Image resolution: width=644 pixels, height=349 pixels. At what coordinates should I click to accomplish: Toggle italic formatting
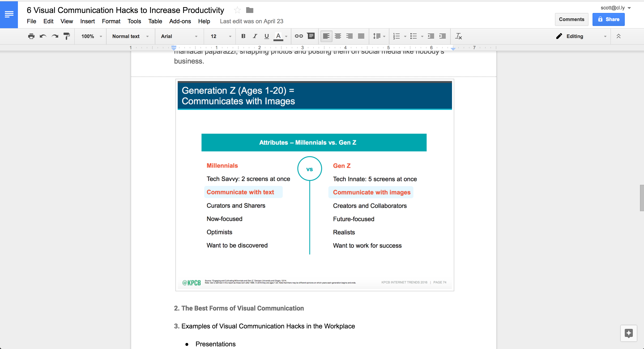255,36
